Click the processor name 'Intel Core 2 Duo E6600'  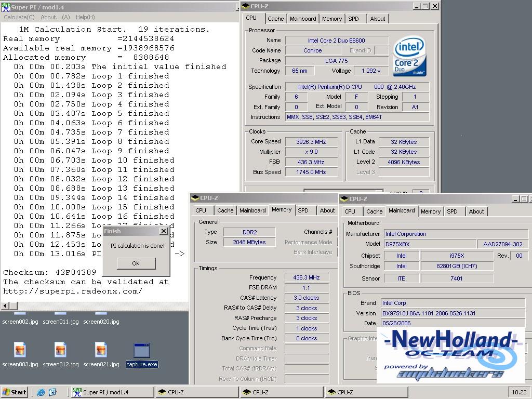[x=337, y=41]
